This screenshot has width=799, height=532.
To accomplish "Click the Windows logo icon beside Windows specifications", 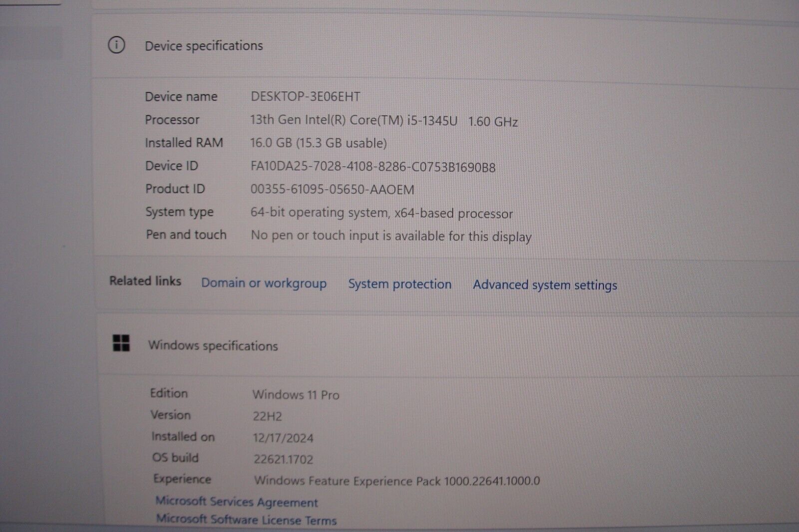I will point(121,343).
